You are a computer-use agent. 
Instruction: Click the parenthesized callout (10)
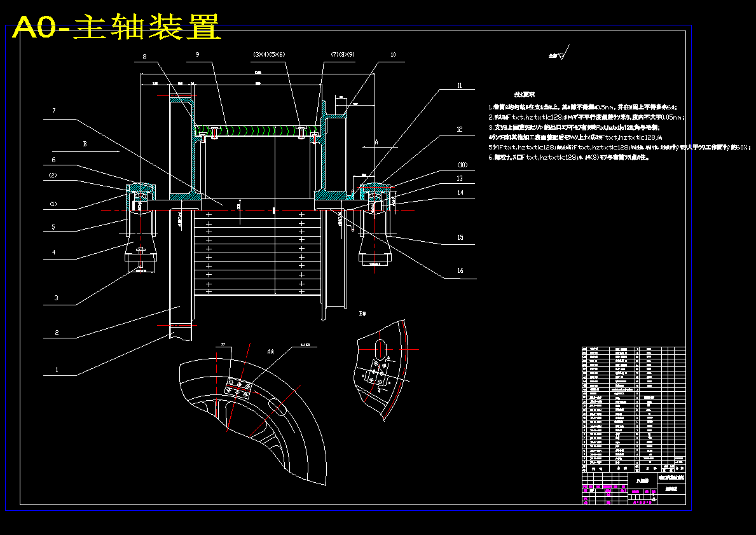(x=462, y=165)
